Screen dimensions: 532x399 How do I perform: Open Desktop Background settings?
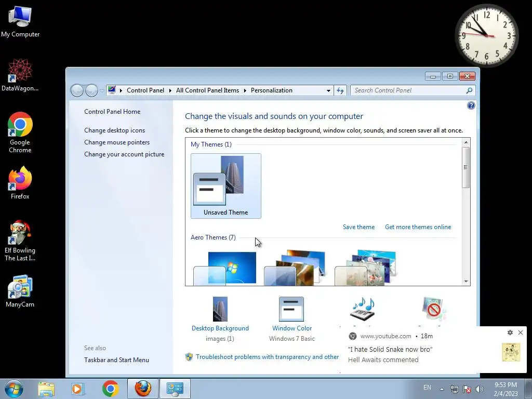(x=220, y=319)
